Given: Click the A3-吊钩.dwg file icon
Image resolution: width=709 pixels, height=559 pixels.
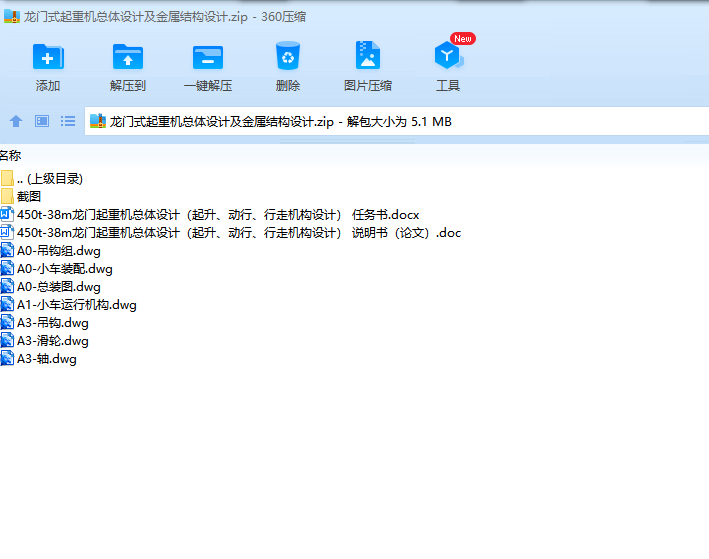Looking at the screenshot, I should (x=7, y=322).
